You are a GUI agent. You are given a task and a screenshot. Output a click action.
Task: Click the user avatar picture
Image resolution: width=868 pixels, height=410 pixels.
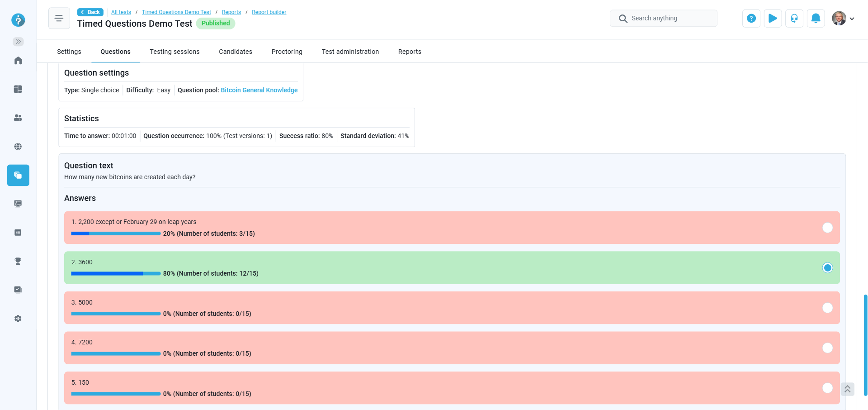point(839,19)
